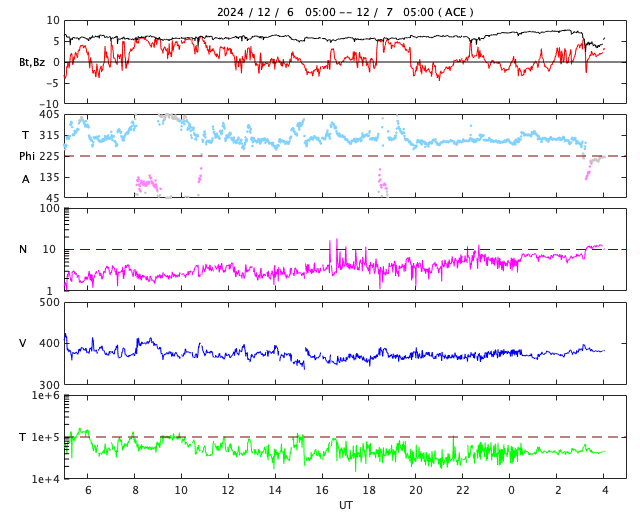The width and height of the screenshot is (640, 512).
Task: Select the "5" tick on Bt,Bz axis
Action: (56, 41)
